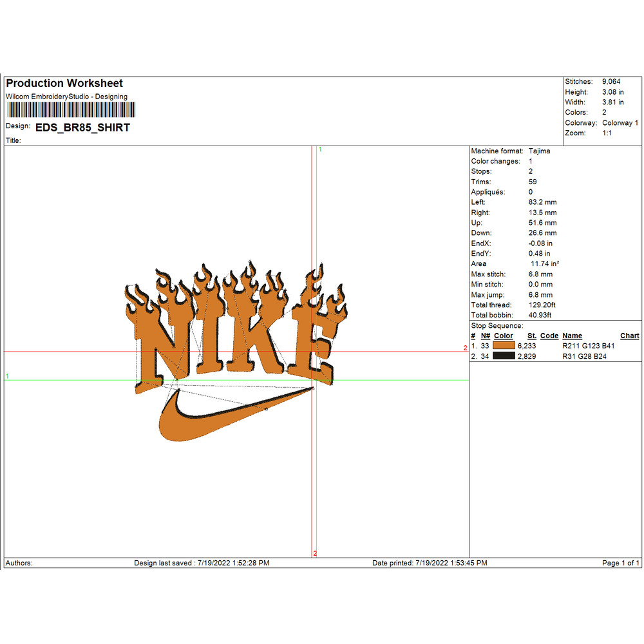Click the Code column header
644x644 pixels.
click(549, 336)
